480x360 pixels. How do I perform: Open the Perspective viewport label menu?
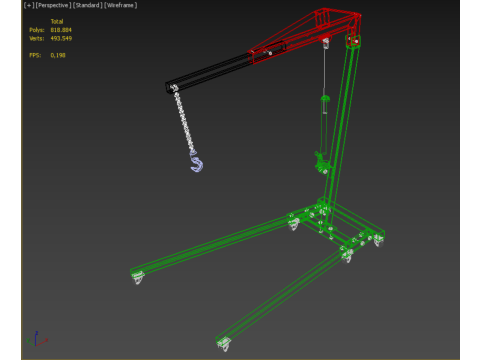point(53,5)
